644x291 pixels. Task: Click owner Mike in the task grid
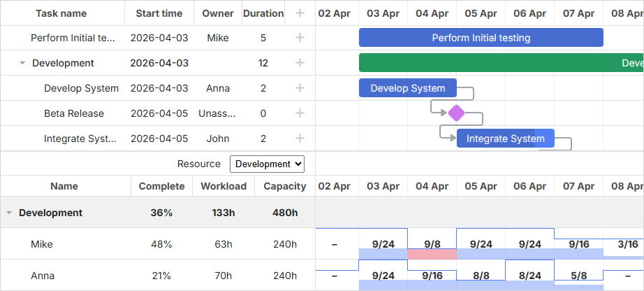click(x=218, y=38)
